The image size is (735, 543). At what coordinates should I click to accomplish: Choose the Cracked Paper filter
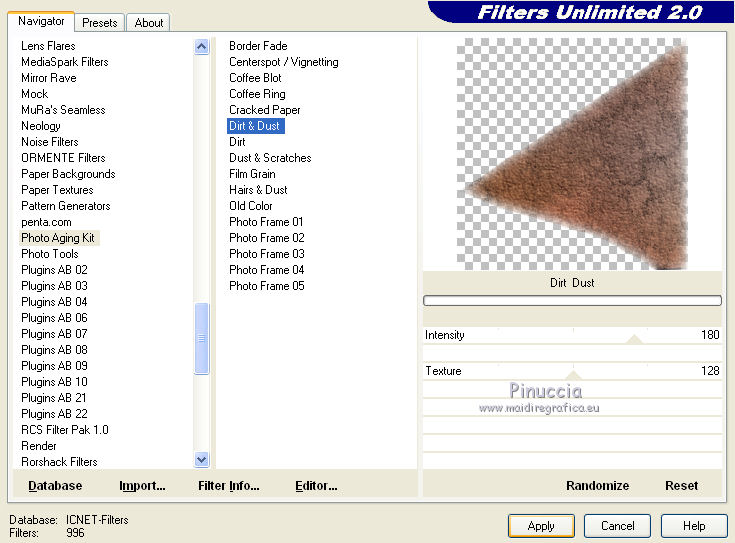pos(264,109)
